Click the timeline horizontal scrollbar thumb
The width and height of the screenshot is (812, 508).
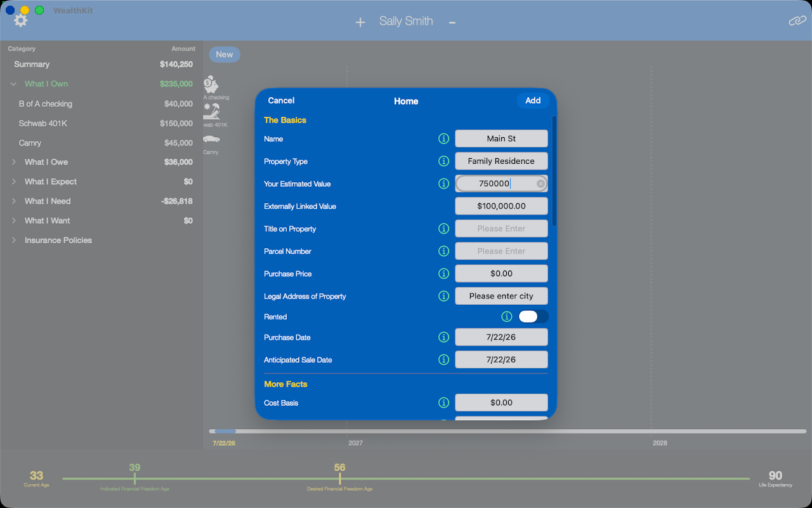[x=225, y=431]
